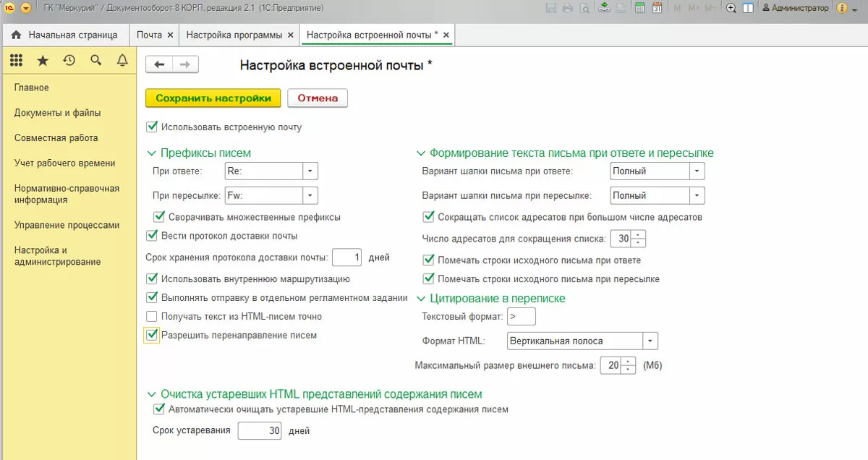Screen dimensions: 868x460
Task: Collapse the Префиксы писем section
Action: (152, 153)
